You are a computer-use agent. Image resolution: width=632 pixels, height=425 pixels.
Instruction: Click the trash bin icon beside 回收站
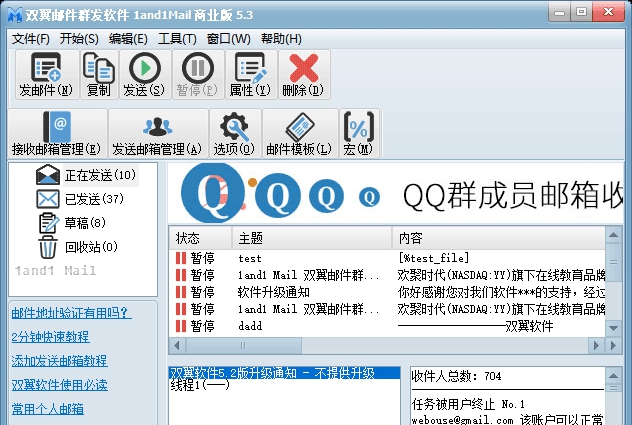pyautogui.click(x=48, y=246)
